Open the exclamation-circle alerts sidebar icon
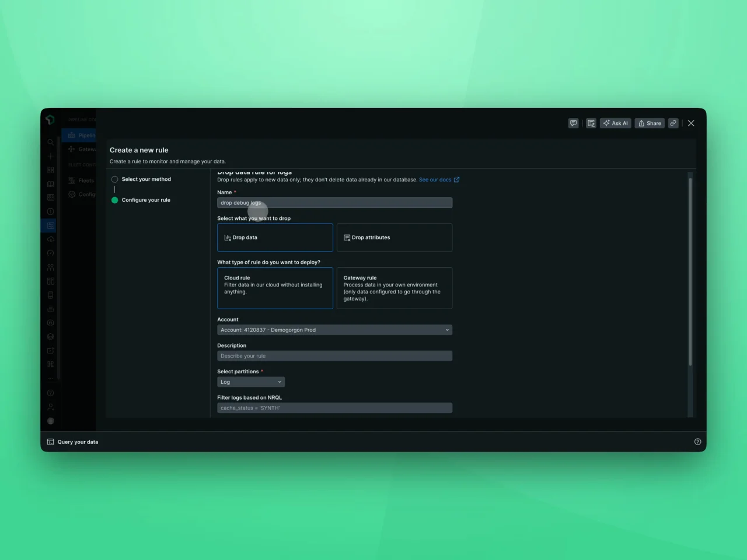Image resolution: width=747 pixels, height=560 pixels. click(50, 212)
